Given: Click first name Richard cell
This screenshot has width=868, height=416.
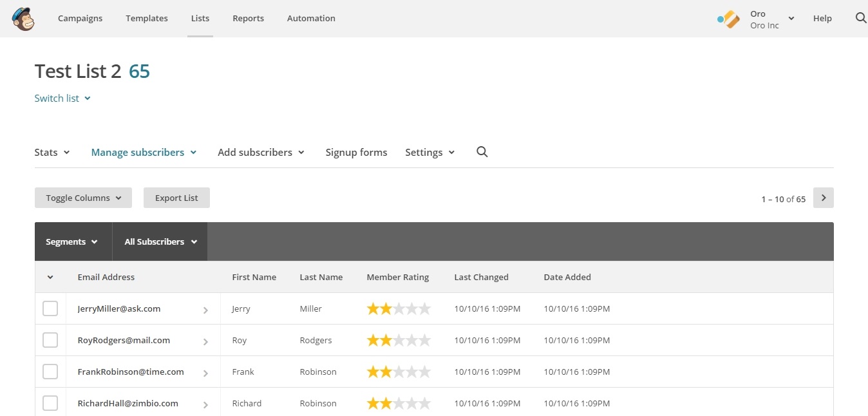Looking at the screenshot, I should (x=247, y=403).
